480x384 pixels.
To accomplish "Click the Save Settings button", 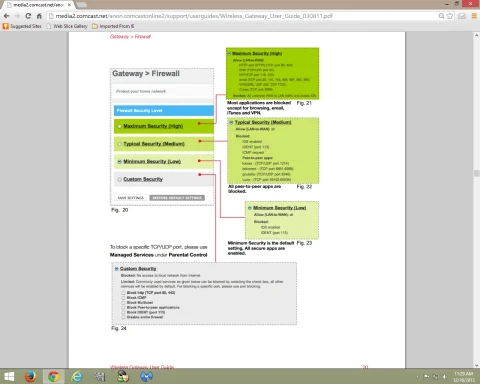I will coord(131,198).
